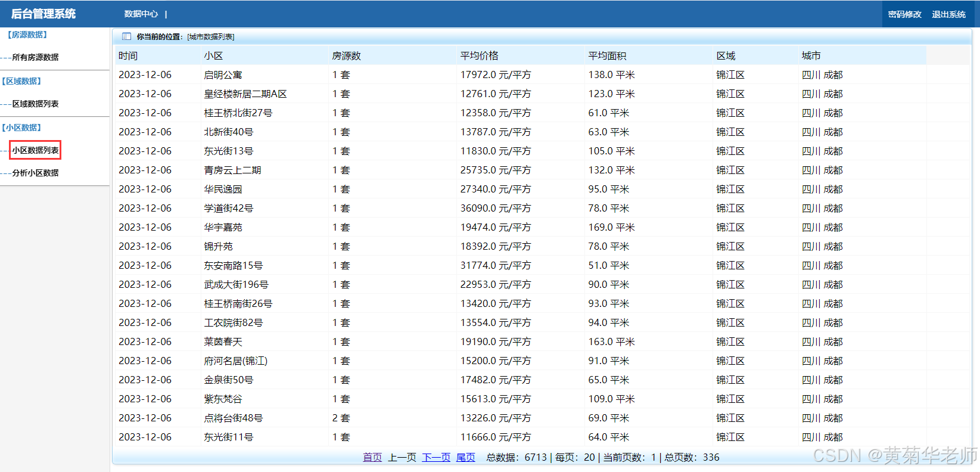Open 所有房源数据 in the sidebar
The width and height of the screenshot is (980, 472).
tap(35, 57)
